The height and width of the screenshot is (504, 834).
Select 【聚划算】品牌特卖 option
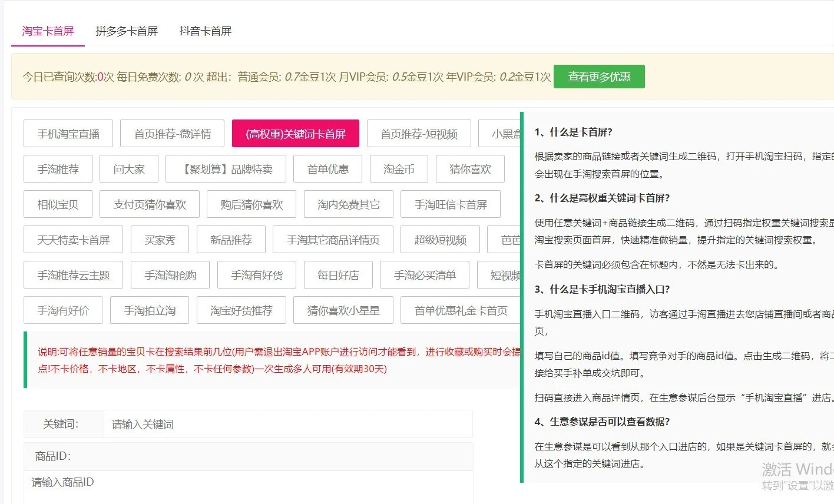point(226,169)
